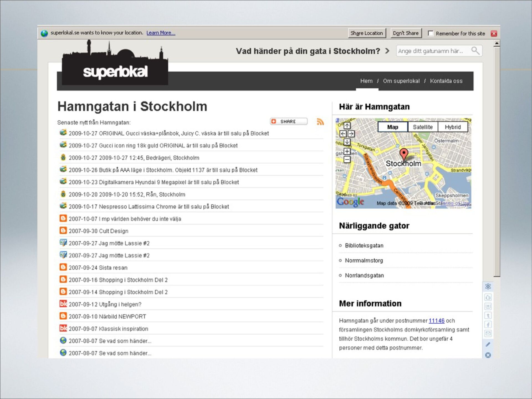Share via Tumblr icon in side toolbar
This screenshot has width=532, height=399.
pos(488,315)
